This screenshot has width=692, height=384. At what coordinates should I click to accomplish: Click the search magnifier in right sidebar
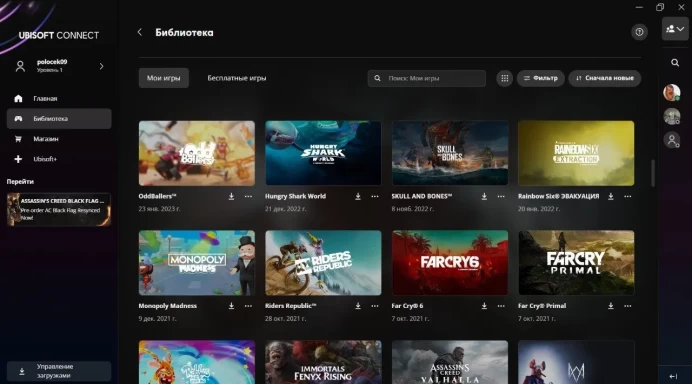click(675, 63)
